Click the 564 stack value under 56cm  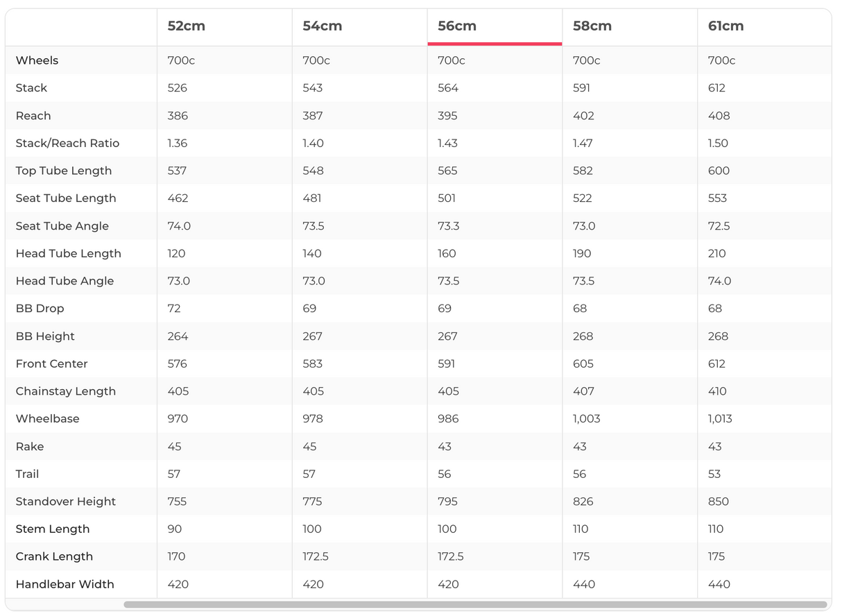tap(447, 88)
